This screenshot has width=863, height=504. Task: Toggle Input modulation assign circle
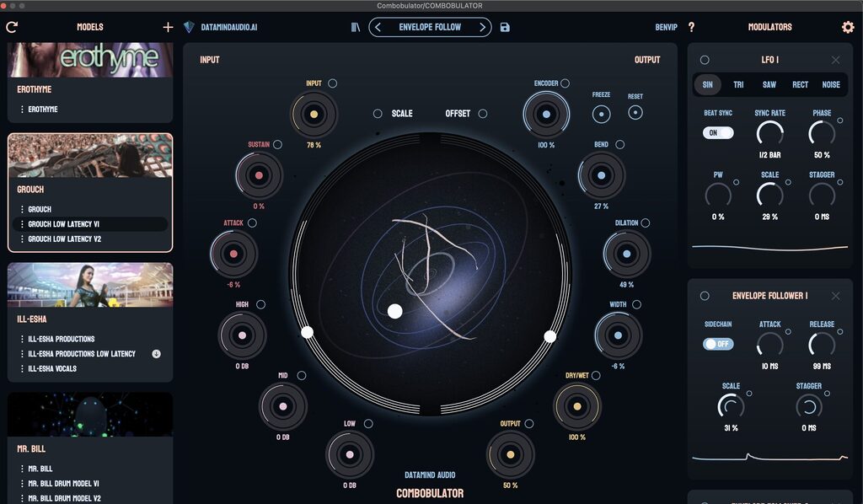click(x=332, y=83)
